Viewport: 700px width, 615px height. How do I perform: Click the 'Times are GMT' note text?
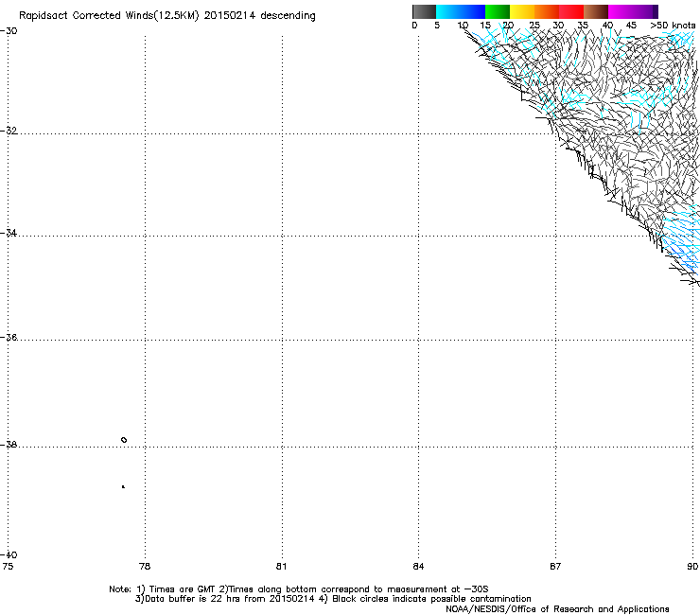click(183, 589)
